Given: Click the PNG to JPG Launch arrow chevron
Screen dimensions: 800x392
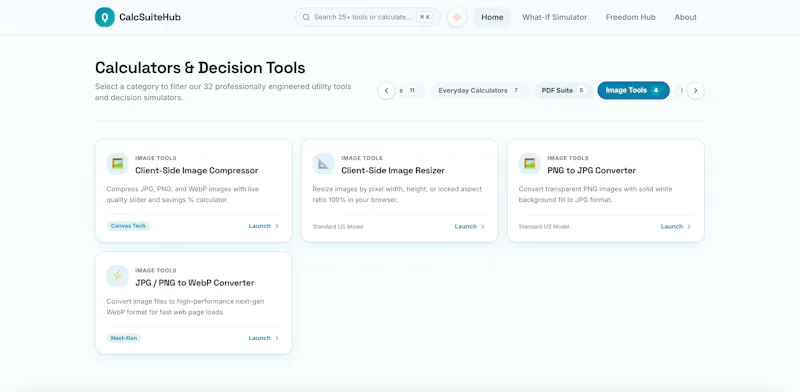Looking at the screenshot, I should point(689,226).
